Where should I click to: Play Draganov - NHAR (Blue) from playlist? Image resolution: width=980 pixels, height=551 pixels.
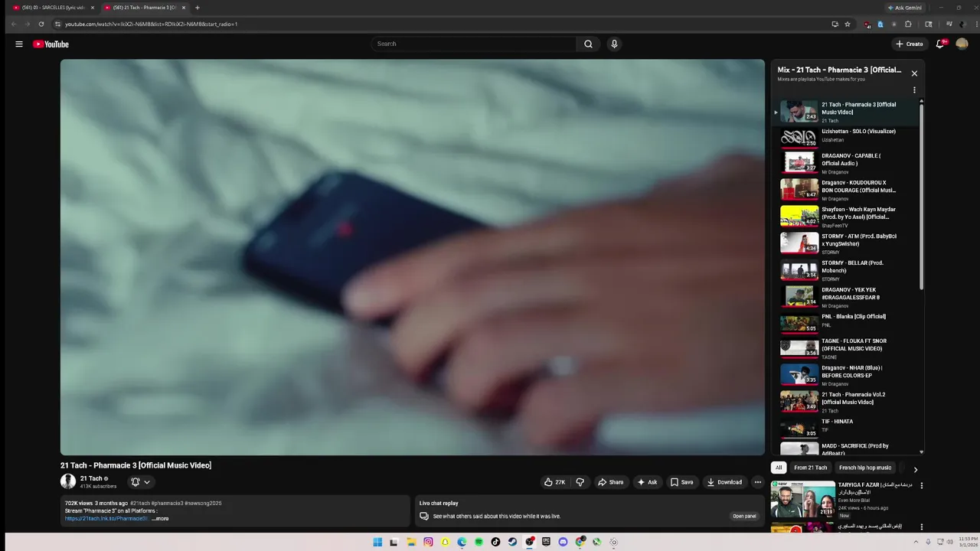(846, 375)
